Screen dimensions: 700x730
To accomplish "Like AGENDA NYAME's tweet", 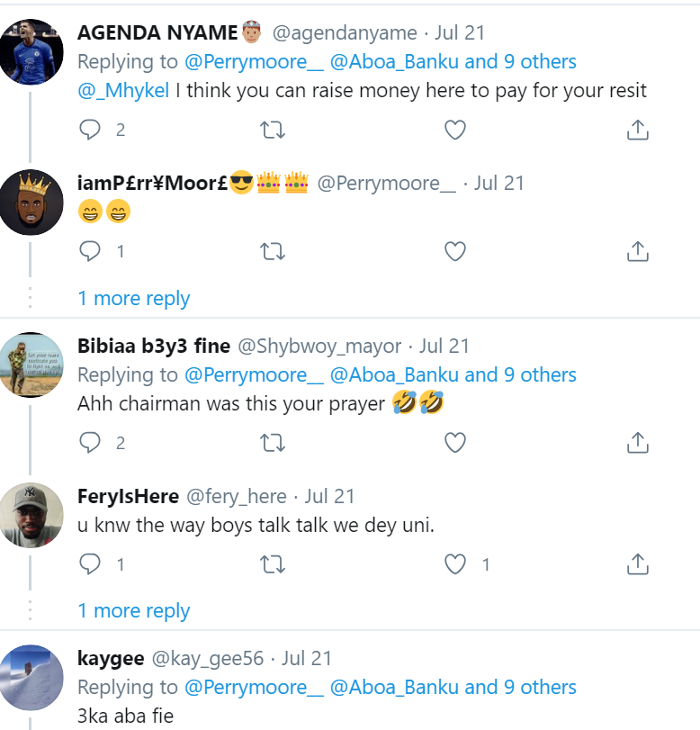I will [x=455, y=131].
